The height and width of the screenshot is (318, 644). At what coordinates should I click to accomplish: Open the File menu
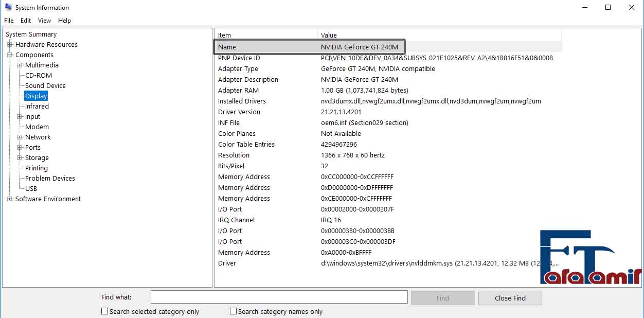pyautogui.click(x=9, y=21)
